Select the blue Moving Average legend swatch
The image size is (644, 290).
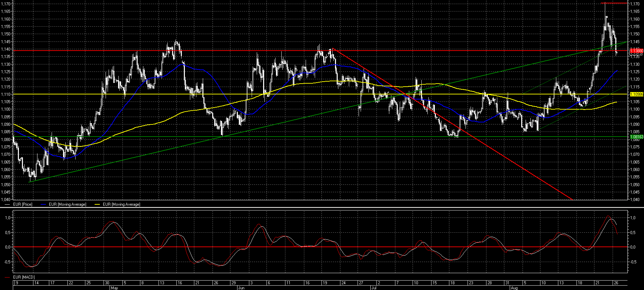pyautogui.click(x=43, y=204)
